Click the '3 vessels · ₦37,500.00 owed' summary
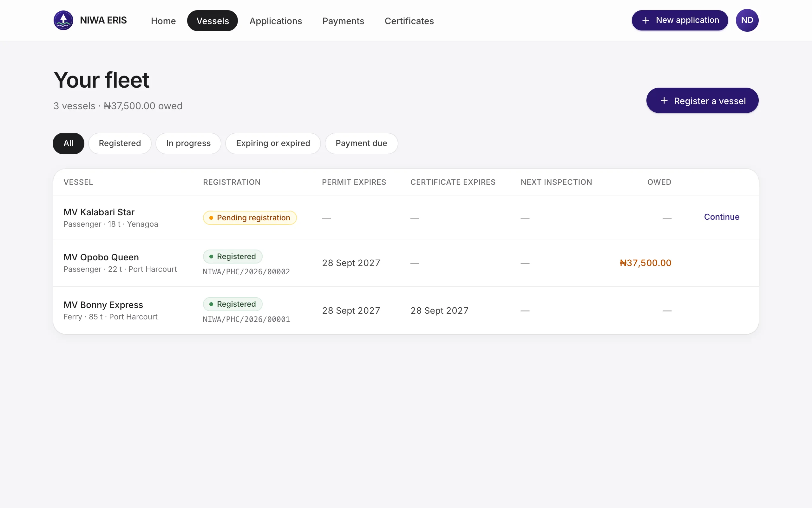The width and height of the screenshot is (812, 508). click(118, 106)
